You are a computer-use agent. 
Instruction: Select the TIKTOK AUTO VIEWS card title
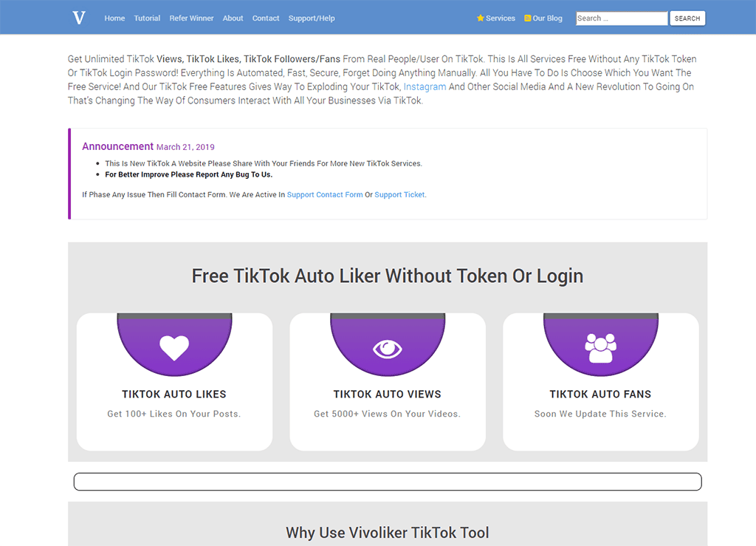click(x=387, y=394)
